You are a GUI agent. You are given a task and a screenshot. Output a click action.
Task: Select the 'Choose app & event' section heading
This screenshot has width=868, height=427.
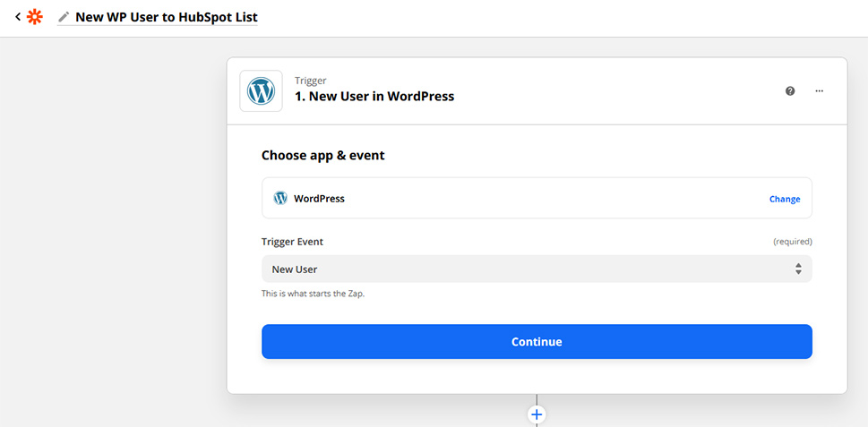coord(322,156)
